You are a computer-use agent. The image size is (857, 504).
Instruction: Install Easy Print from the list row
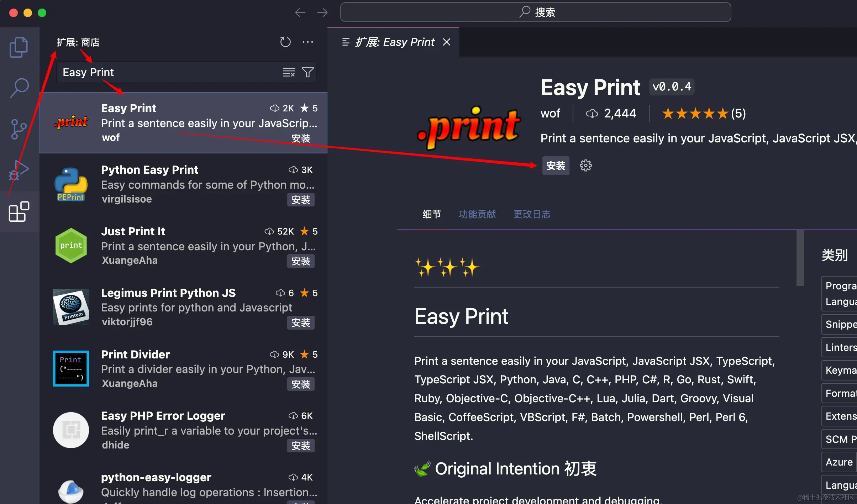[x=301, y=138]
